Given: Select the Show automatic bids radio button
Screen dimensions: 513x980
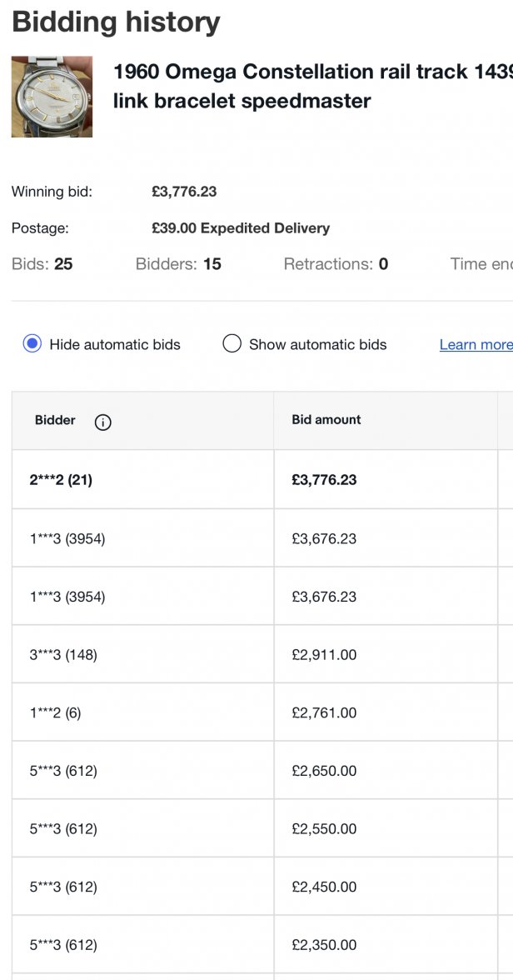Looking at the screenshot, I should coord(232,344).
